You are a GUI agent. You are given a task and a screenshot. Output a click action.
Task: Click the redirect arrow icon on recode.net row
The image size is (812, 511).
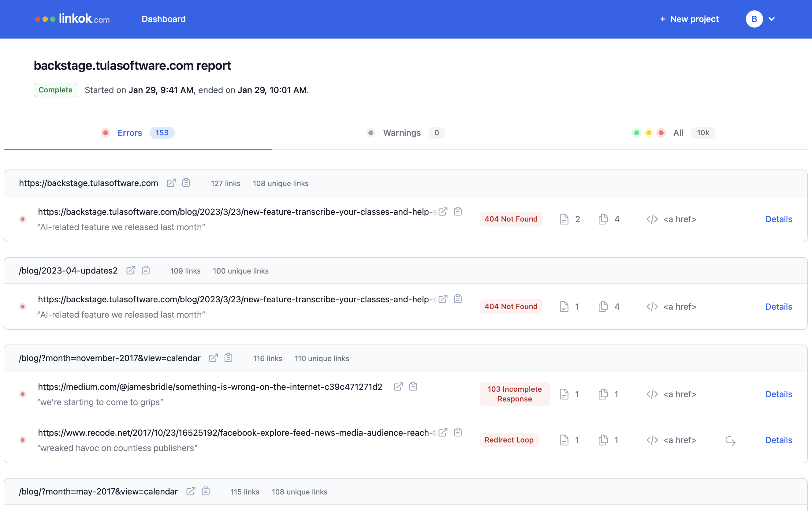coord(730,440)
